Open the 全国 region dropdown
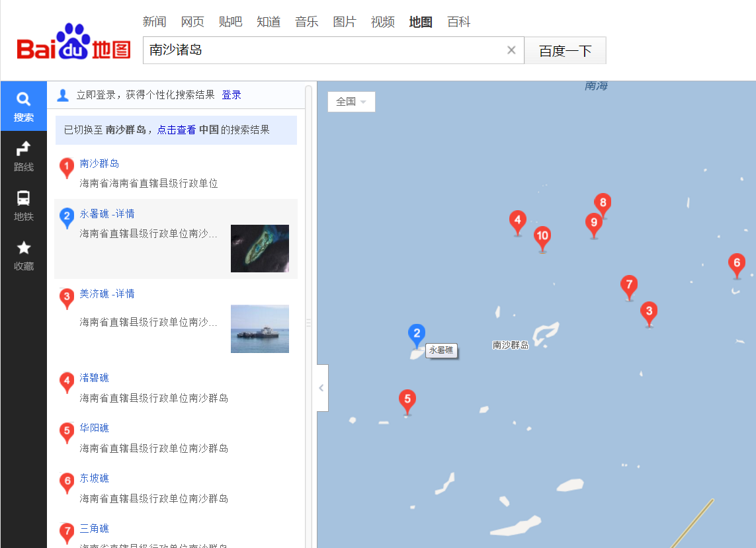This screenshot has width=756, height=548. (x=351, y=102)
